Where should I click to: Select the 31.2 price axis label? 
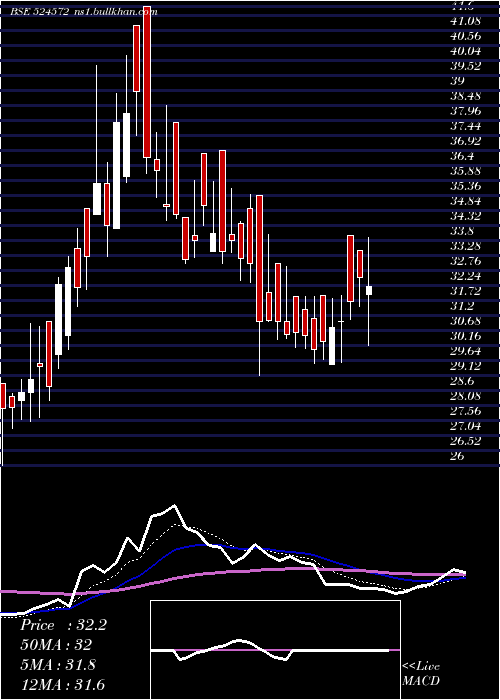(462, 306)
